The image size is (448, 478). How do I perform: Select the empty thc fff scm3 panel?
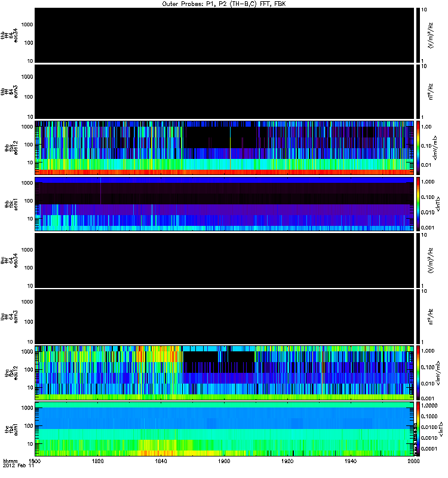tap(224, 315)
